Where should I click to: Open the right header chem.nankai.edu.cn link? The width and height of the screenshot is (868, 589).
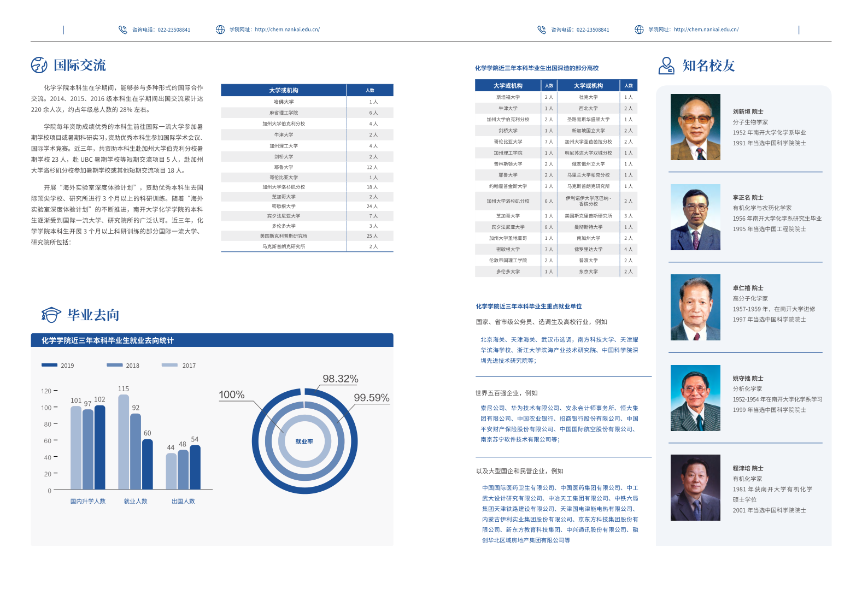pos(706,30)
